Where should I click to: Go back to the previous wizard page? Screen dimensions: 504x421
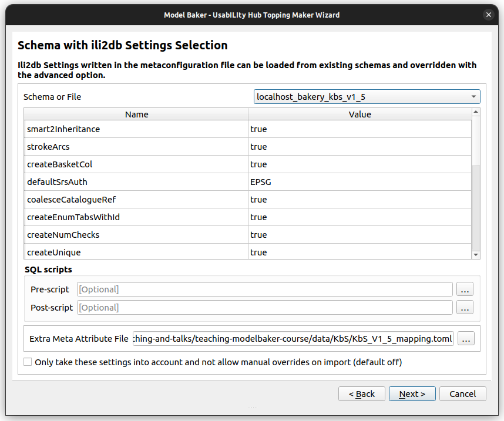(361, 393)
